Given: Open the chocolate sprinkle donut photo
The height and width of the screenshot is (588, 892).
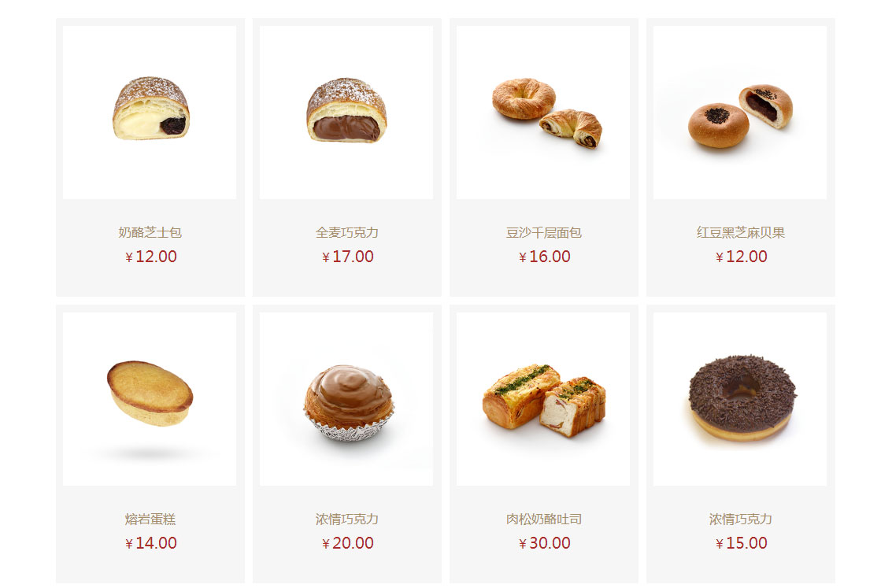Looking at the screenshot, I should (740, 399).
